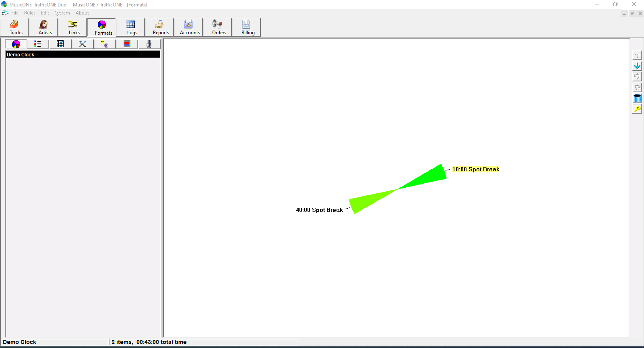Open the File menu

pos(15,13)
